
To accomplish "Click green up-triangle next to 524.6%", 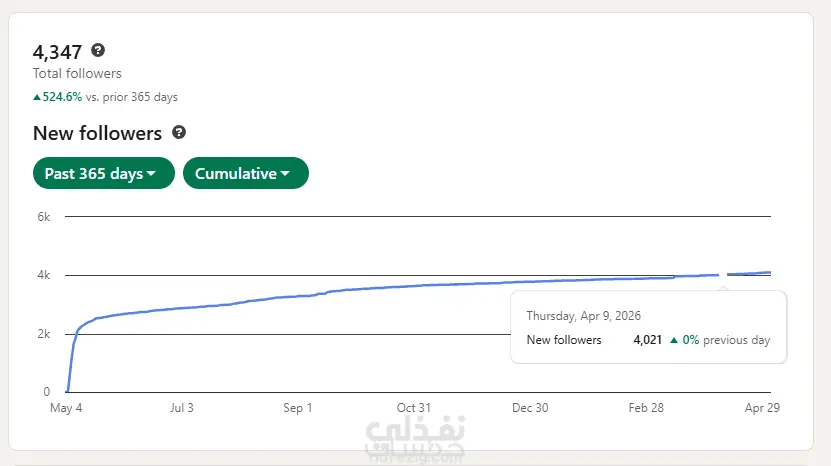I will [x=37, y=97].
